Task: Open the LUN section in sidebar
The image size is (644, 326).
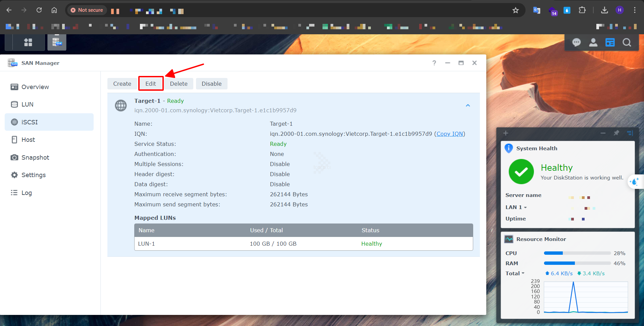Action: tap(27, 105)
